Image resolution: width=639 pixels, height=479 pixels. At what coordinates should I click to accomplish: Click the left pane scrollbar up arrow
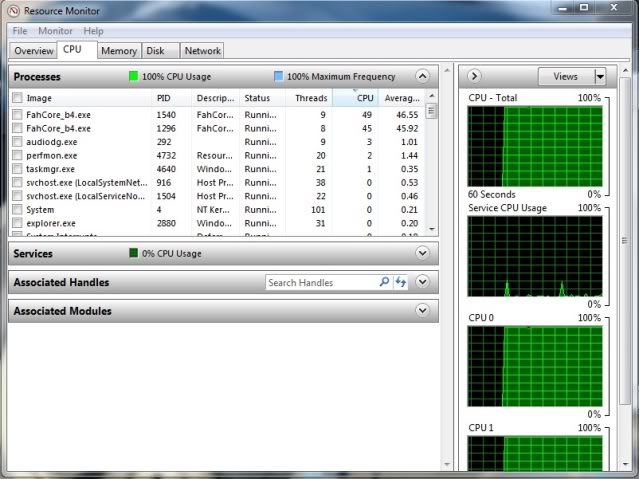pyautogui.click(x=447, y=71)
